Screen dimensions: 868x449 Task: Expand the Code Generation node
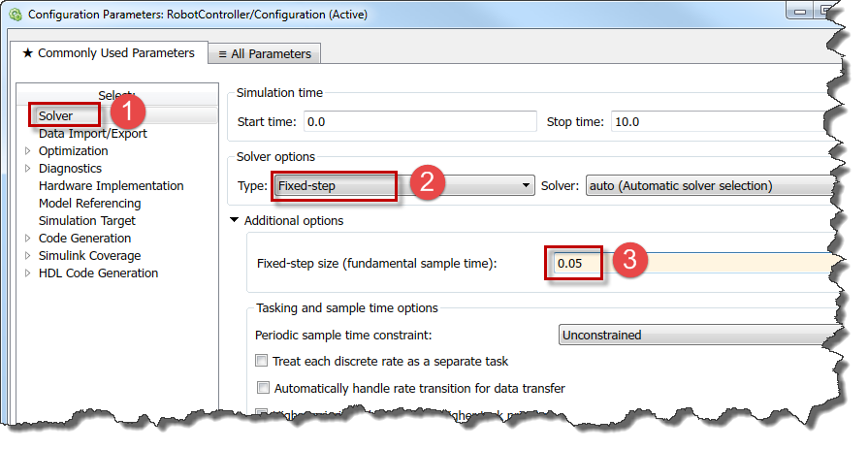(x=28, y=239)
